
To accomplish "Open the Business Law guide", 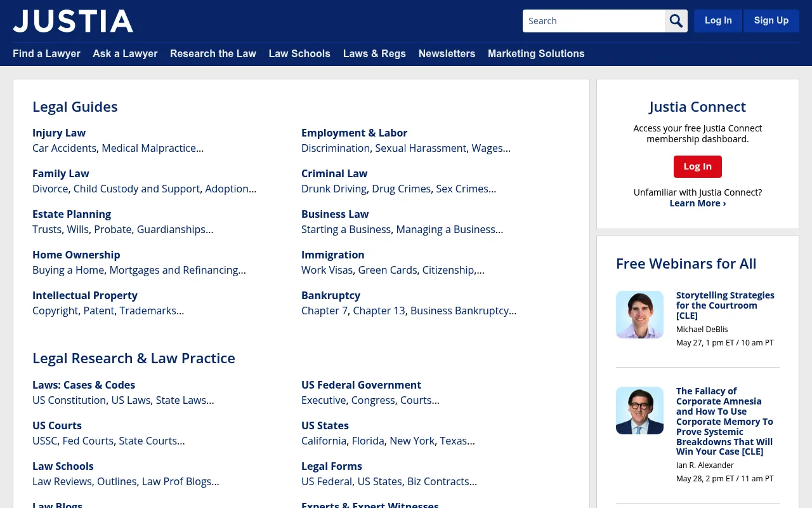I will pos(335,214).
